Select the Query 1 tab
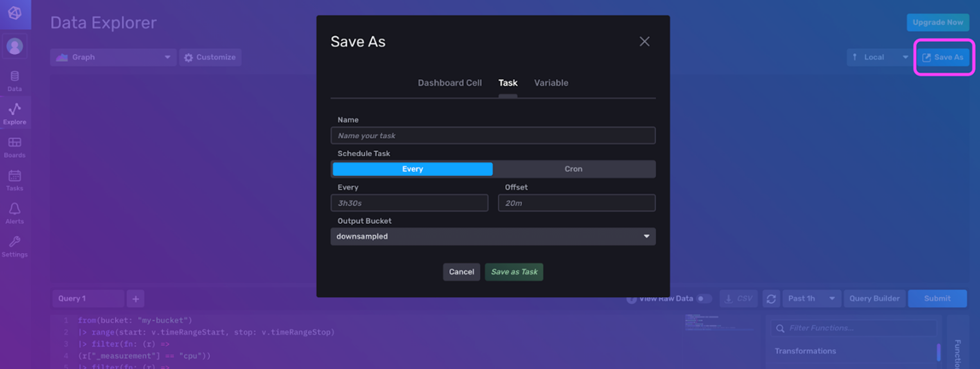The height and width of the screenshot is (369, 980). (88, 299)
